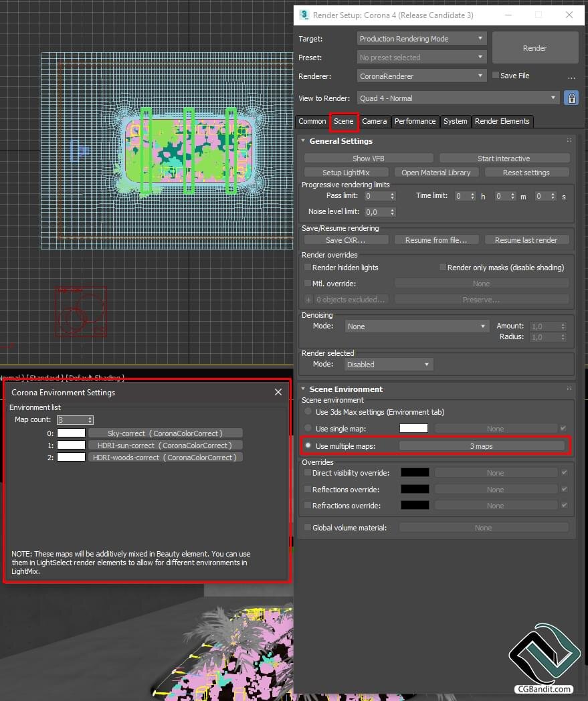Toggle Render hidden lights checkbox
The image size is (588, 701).
307,267
